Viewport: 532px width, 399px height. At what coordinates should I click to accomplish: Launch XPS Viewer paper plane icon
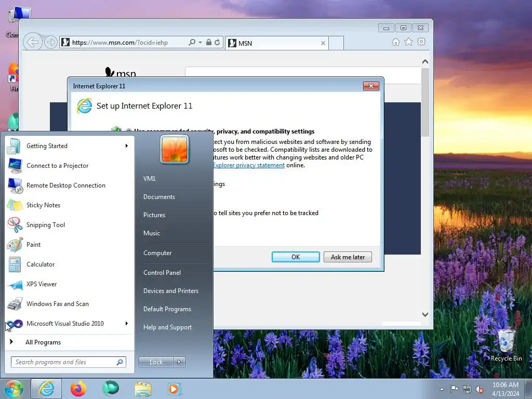click(x=15, y=284)
